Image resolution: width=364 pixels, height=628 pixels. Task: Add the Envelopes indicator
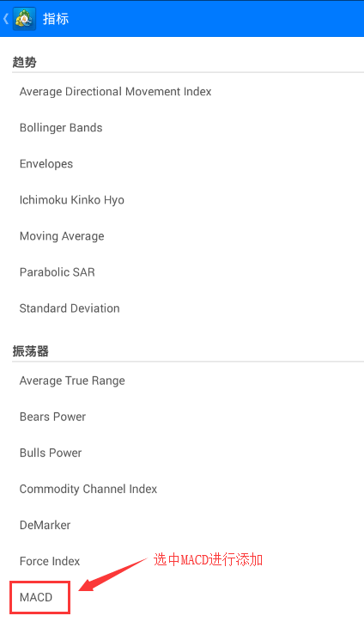(182, 163)
